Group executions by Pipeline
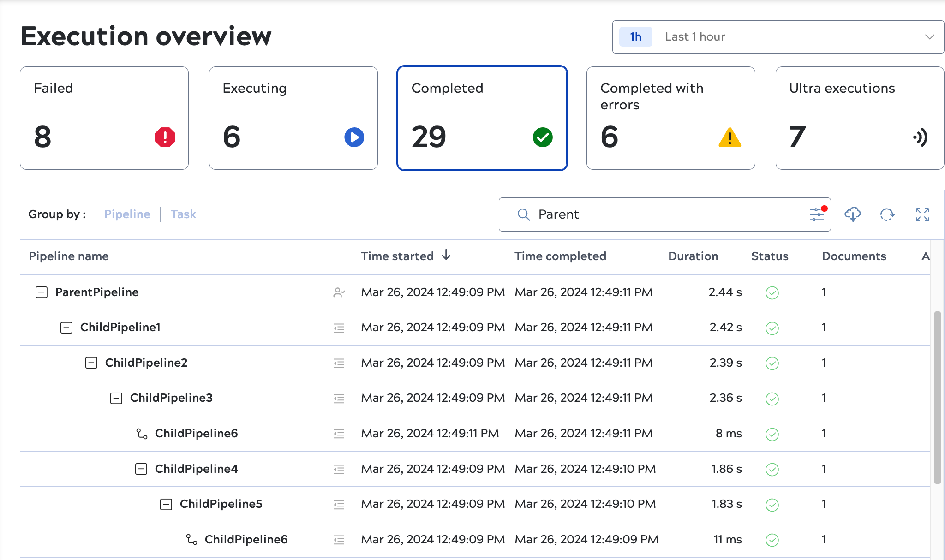The width and height of the screenshot is (945, 560). click(127, 214)
